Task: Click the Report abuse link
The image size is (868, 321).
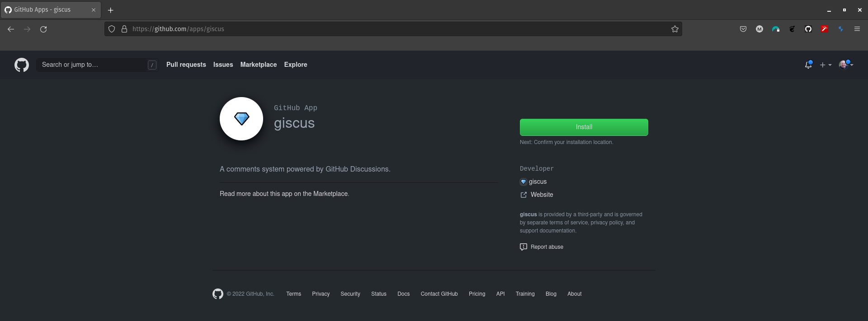Action: click(547, 247)
